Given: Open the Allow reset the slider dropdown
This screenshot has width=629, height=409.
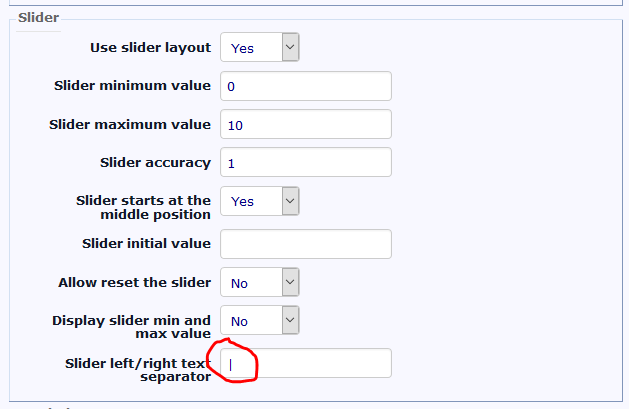Looking at the screenshot, I should 259,283.
